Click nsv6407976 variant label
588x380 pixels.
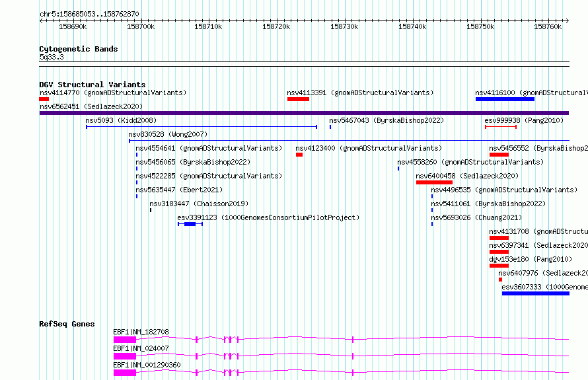click(x=543, y=273)
